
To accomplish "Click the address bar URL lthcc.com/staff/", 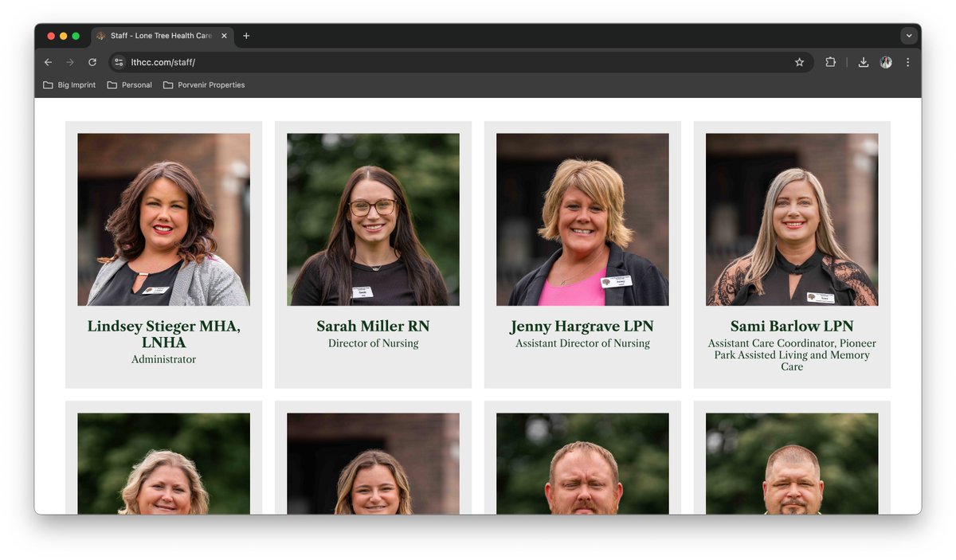I will point(163,62).
